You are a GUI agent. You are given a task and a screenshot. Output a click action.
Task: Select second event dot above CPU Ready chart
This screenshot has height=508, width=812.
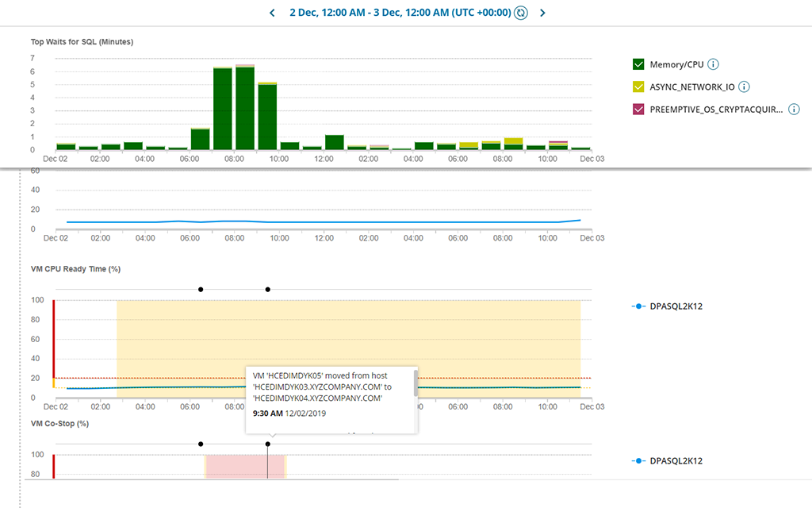(x=268, y=290)
